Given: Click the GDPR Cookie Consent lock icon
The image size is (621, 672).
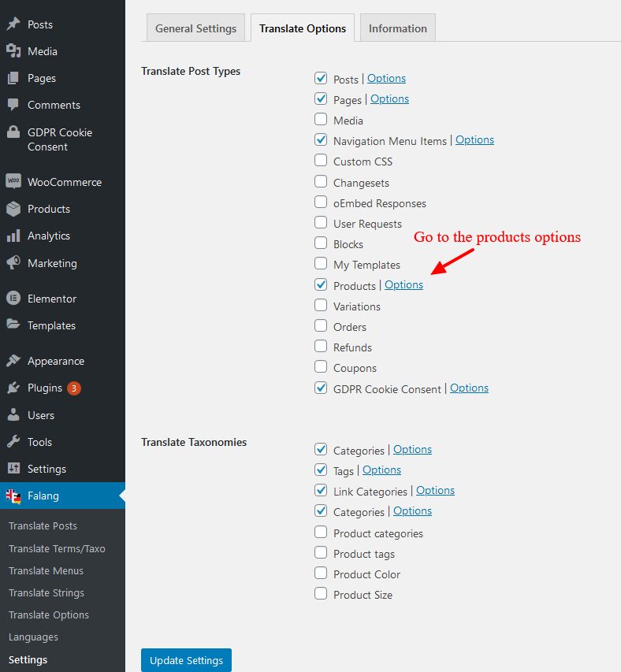Looking at the screenshot, I should [13, 132].
